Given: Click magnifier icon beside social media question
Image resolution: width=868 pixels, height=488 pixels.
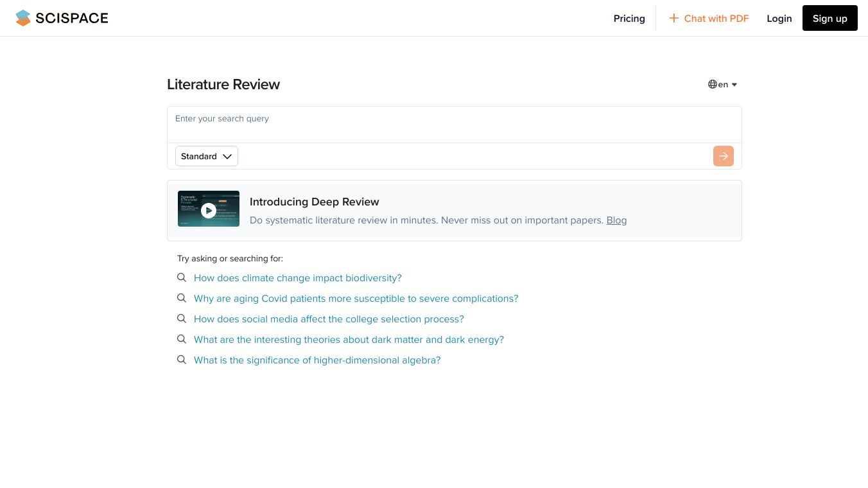Looking at the screenshot, I should 182,319.
